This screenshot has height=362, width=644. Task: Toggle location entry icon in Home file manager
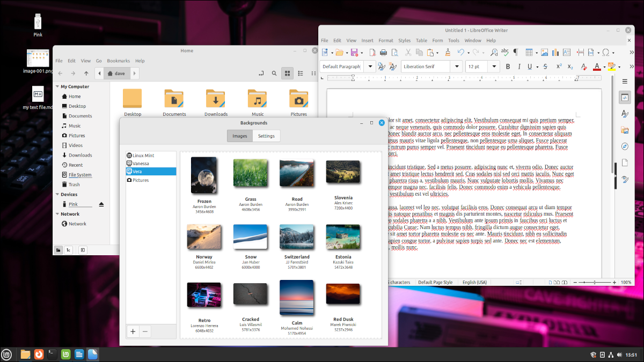pyautogui.click(x=261, y=73)
